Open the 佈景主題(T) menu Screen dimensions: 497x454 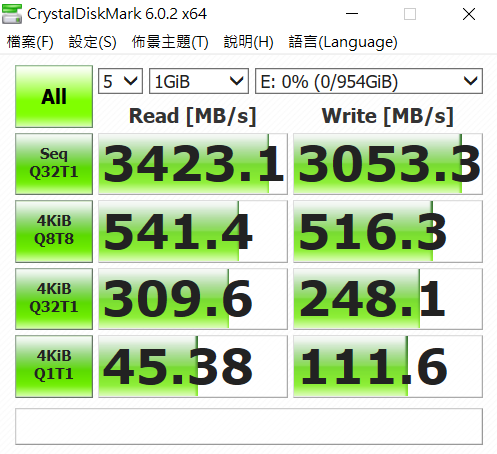pyautogui.click(x=170, y=42)
